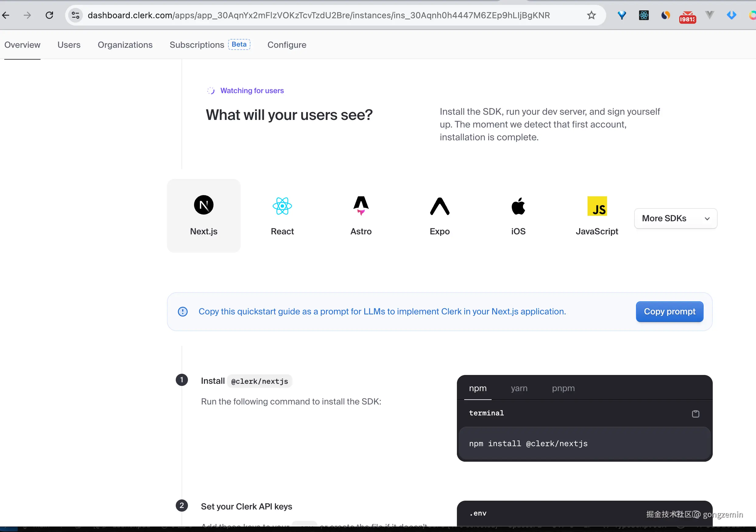This screenshot has width=756, height=532.
Task: Switch to the pnpm tab
Action: [x=563, y=388]
